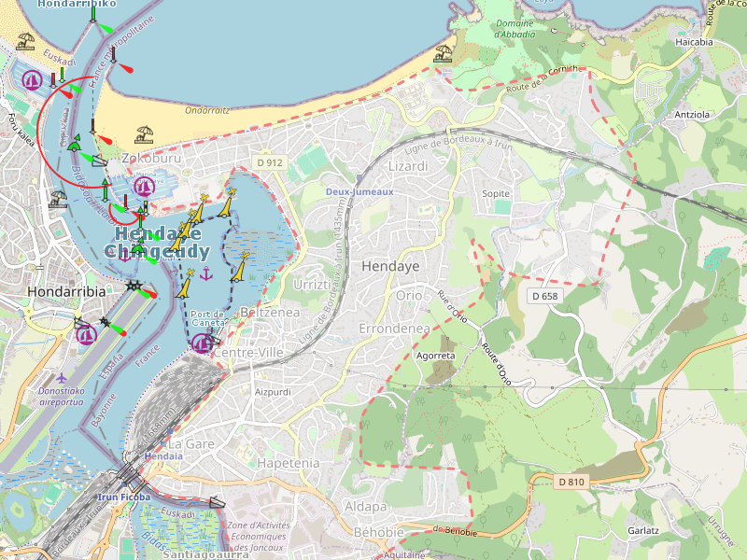This screenshot has width=747, height=560.
Task: Click the Garlatz place label
Action: 644,530
